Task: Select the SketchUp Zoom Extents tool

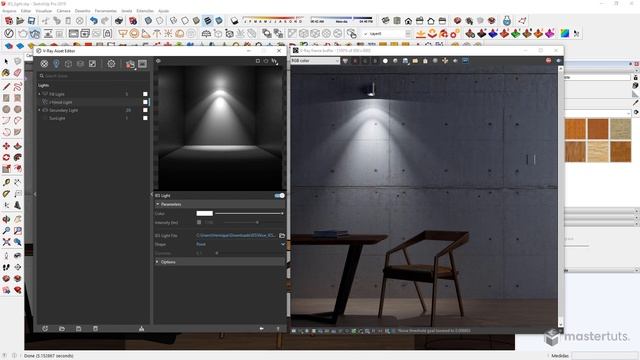Action: (x=6, y=242)
